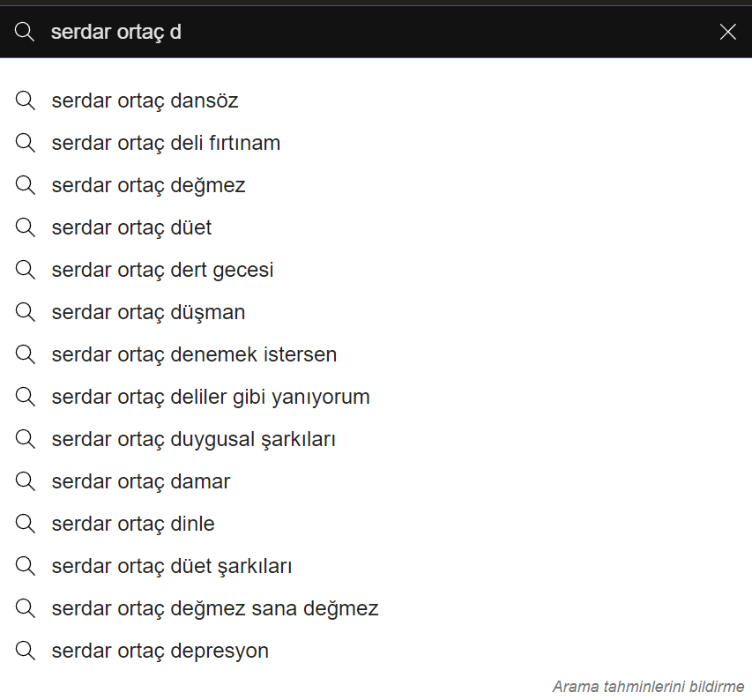Screen dimensions: 752x700
Task: Select "serdar ortaç duygusal şarkıları" suggestion
Action: point(194,439)
